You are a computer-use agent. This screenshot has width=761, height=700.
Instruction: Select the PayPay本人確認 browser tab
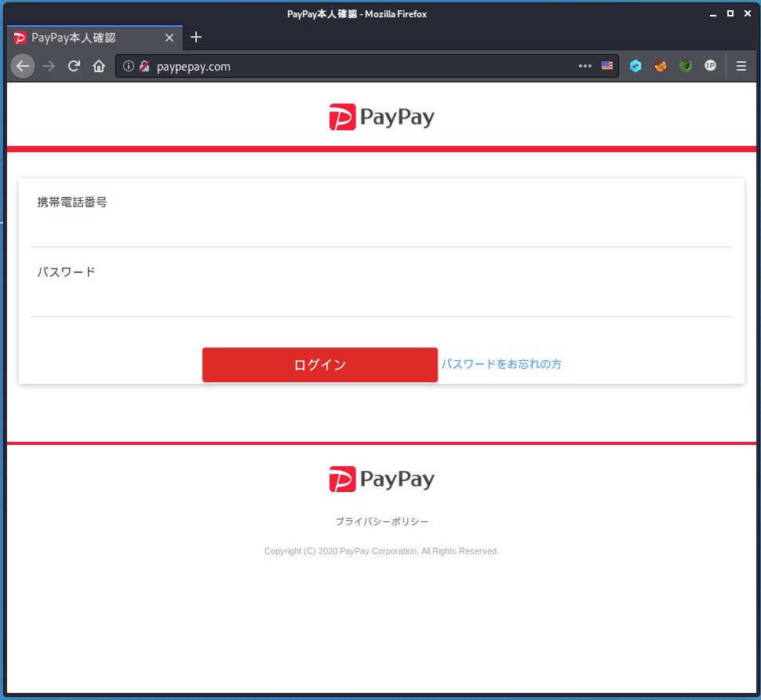click(95, 38)
